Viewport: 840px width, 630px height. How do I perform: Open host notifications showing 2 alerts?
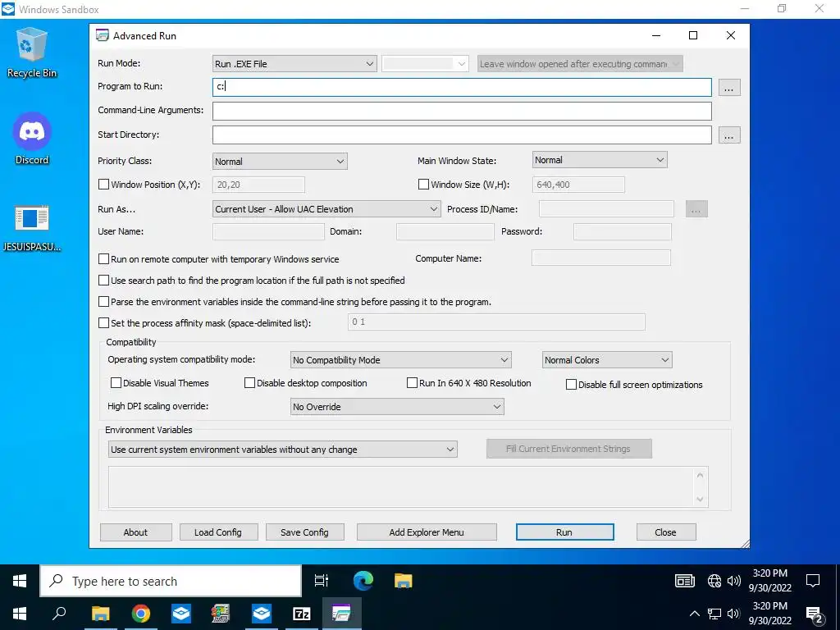tap(814, 615)
